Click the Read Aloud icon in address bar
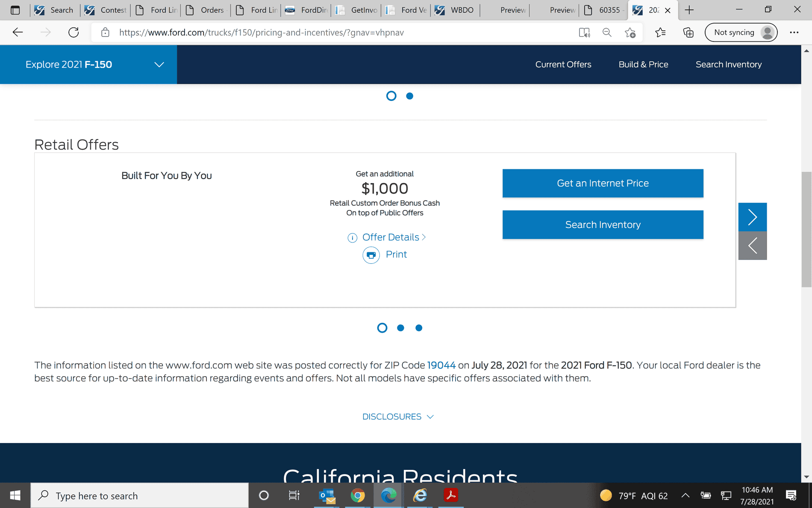Viewport: 812px width, 508px height. tap(584, 32)
